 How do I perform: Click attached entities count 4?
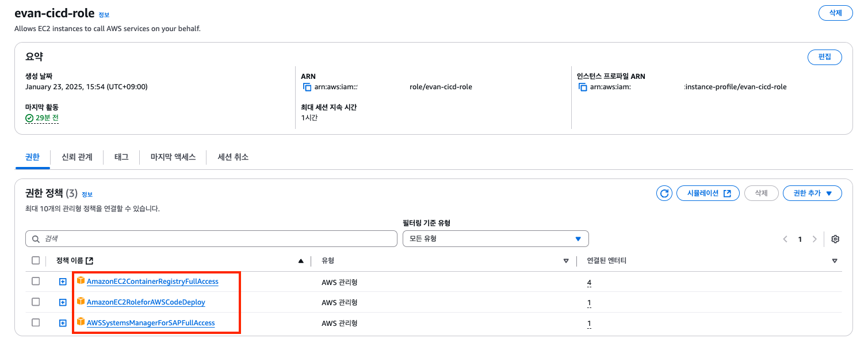tap(589, 282)
